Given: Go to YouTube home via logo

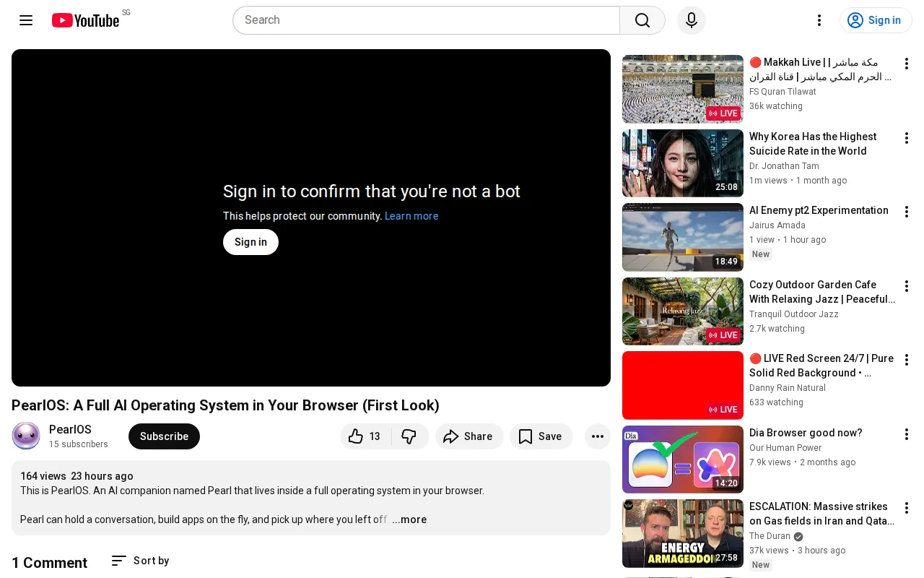Looking at the screenshot, I should pyautogui.click(x=85, y=20).
